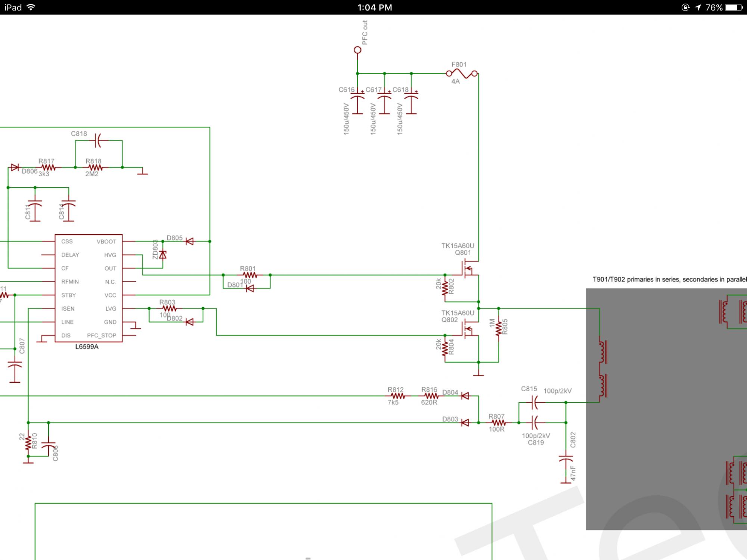Tap the PFC_STOP pin label
This screenshot has height=560, width=747.
[101, 335]
